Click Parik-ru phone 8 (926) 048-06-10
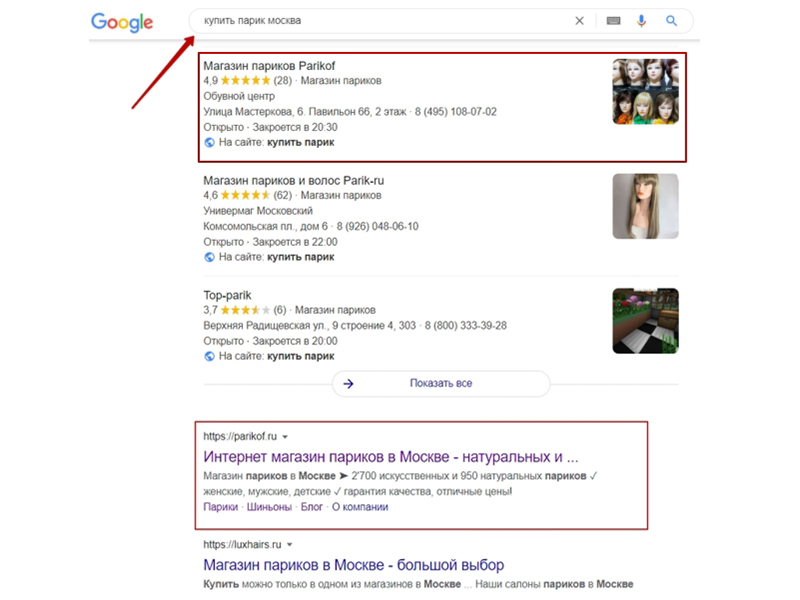The height and width of the screenshot is (600, 800). pyautogui.click(x=378, y=227)
